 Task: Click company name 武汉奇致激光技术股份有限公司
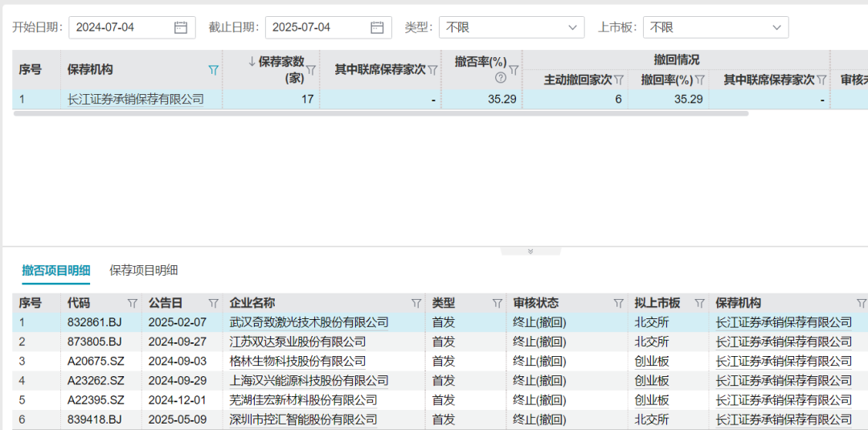309,322
